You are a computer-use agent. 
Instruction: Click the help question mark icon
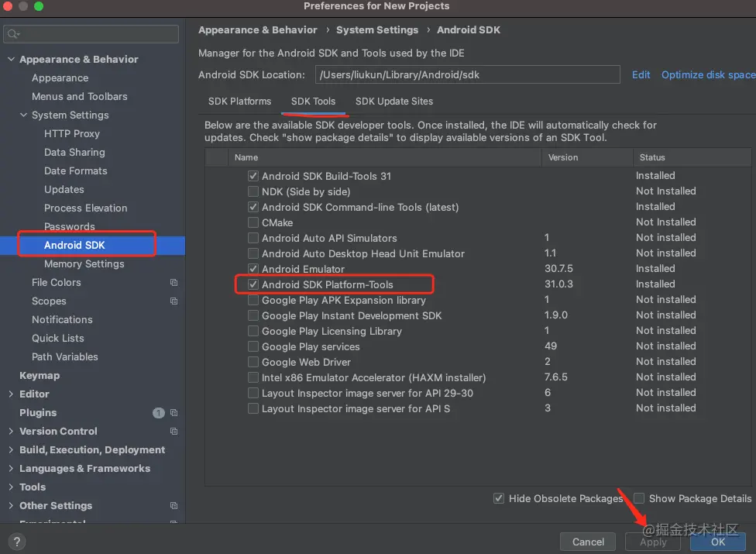17,542
